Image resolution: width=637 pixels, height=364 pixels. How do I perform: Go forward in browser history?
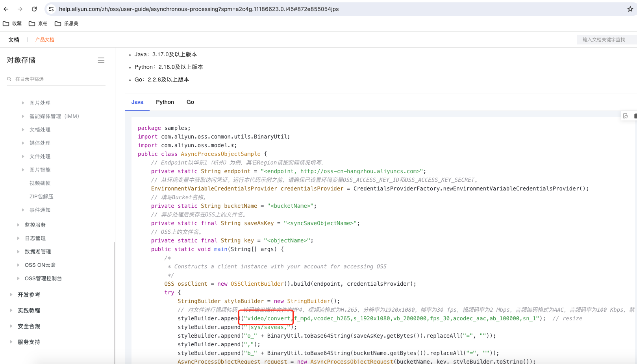(20, 9)
